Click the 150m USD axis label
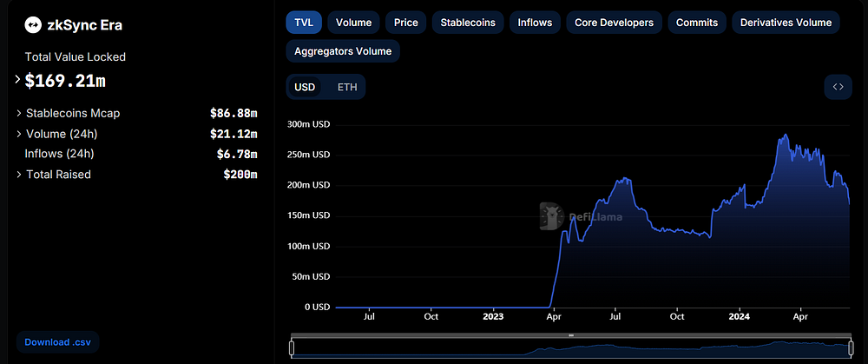 [308, 215]
